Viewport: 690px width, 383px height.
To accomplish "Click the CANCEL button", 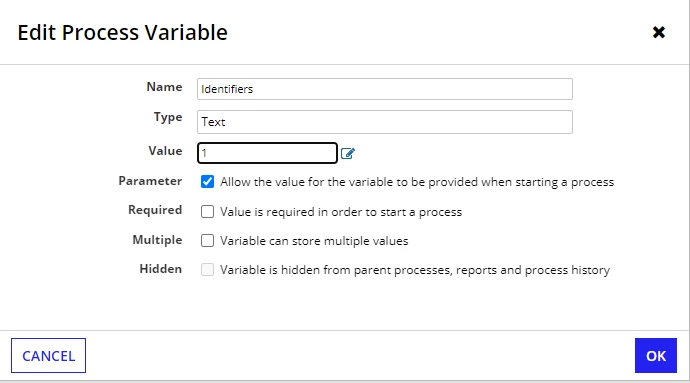I will [48, 356].
